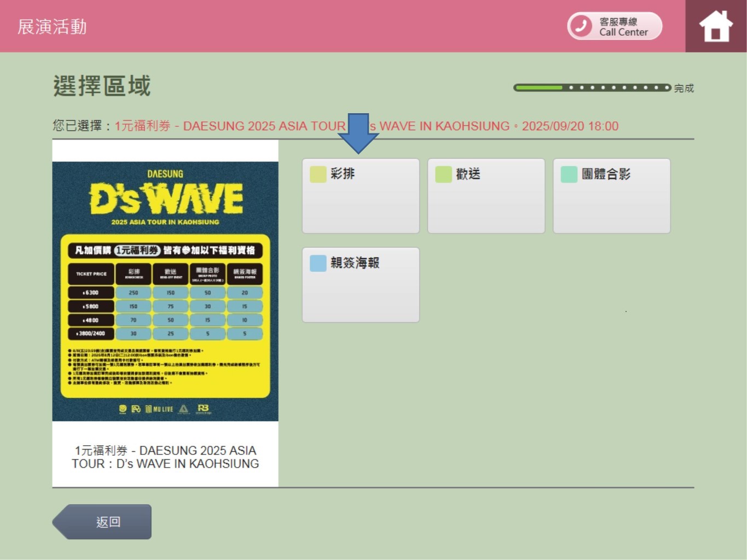Screen dimensions: 747x560
Task: Open the 客服專線 Call Center label
Action: click(623, 27)
